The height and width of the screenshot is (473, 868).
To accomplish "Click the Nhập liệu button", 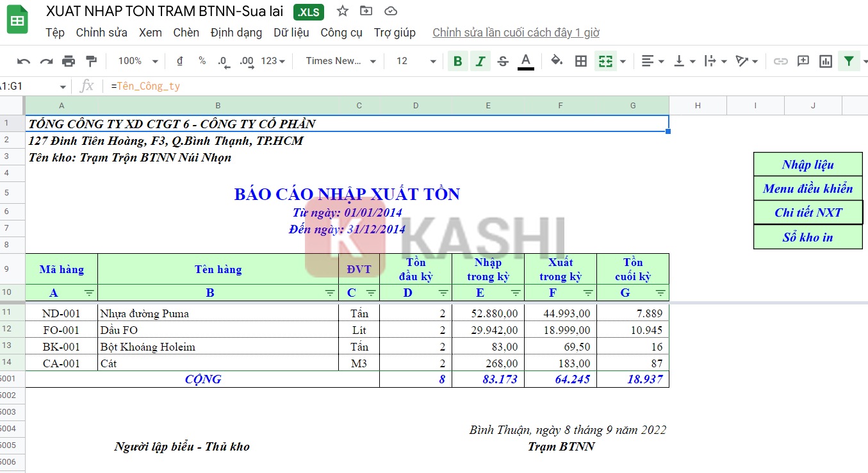I will 808,165.
